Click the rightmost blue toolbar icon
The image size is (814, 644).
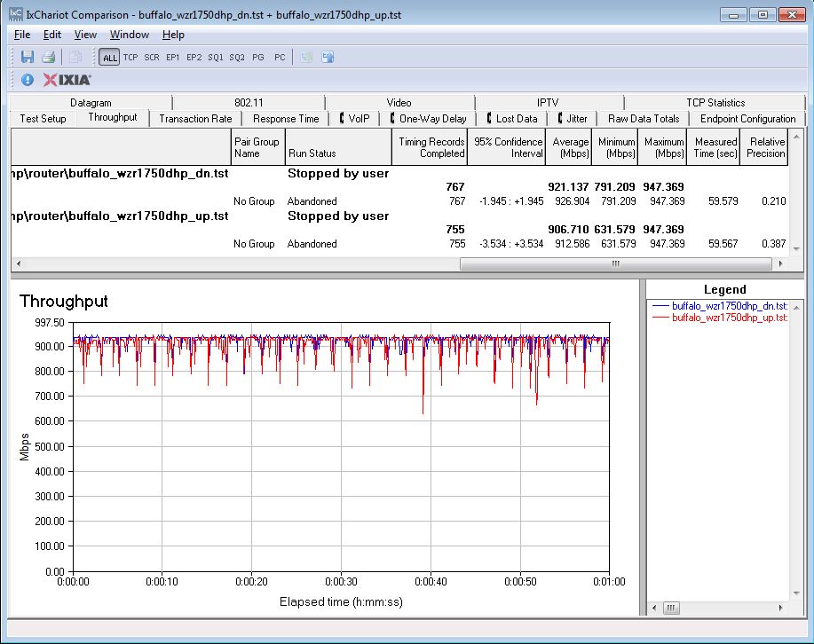click(x=328, y=57)
